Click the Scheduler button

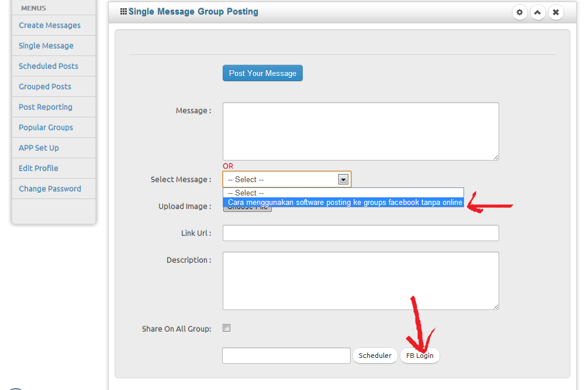click(375, 356)
